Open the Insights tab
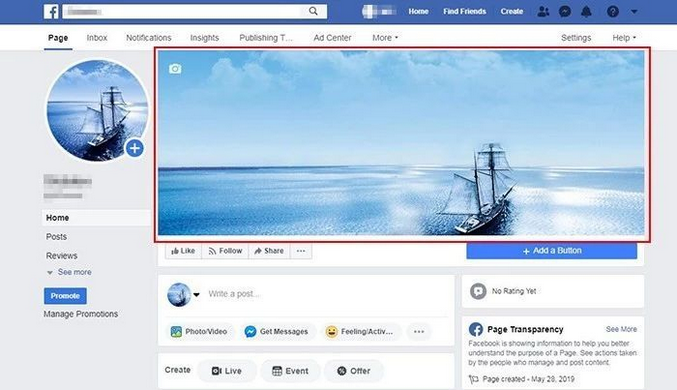This screenshot has height=390, width=677. click(205, 38)
